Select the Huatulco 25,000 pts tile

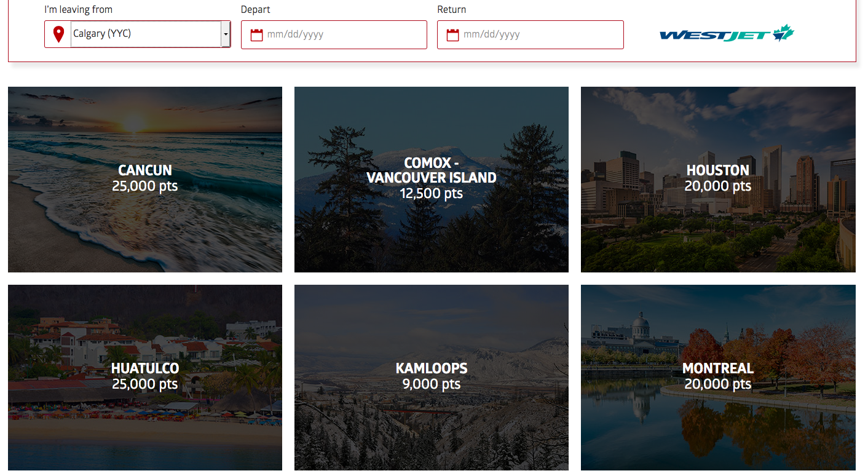coord(145,377)
